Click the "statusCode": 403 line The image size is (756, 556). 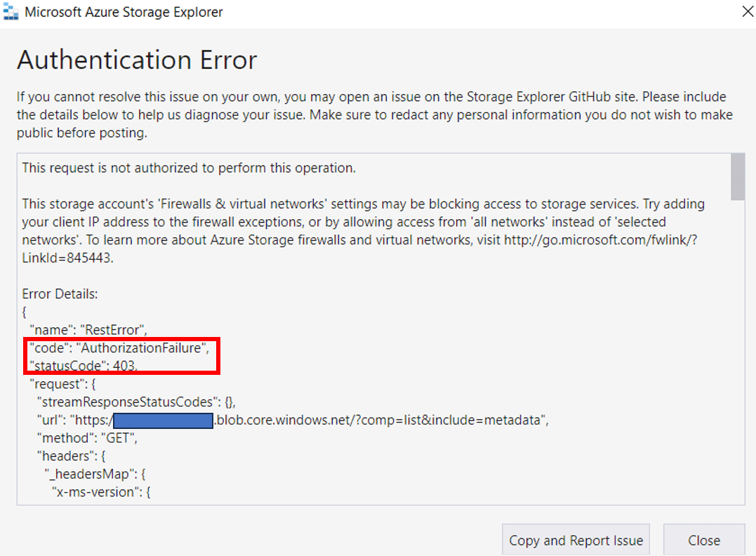coord(84,366)
